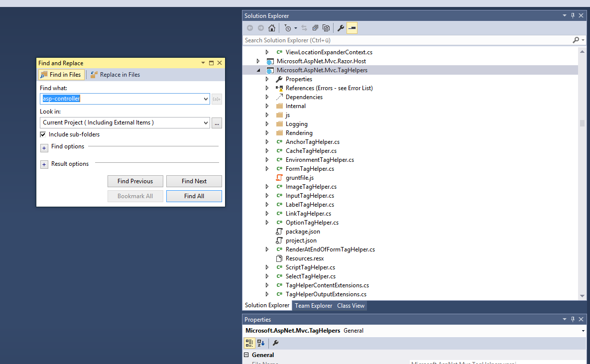
Task: Open the Look in dropdown list
Action: click(x=206, y=122)
